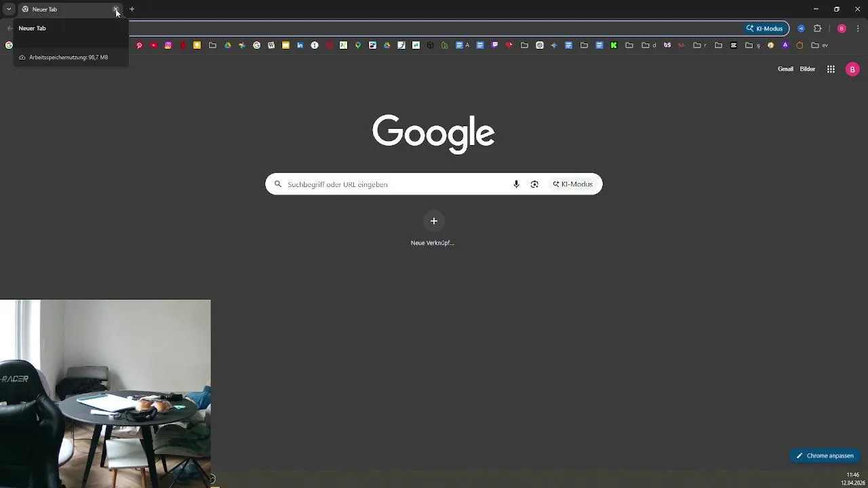Screen dimensions: 868x488
Task: Open the tab search dropdown arrow
Action: (x=9, y=9)
